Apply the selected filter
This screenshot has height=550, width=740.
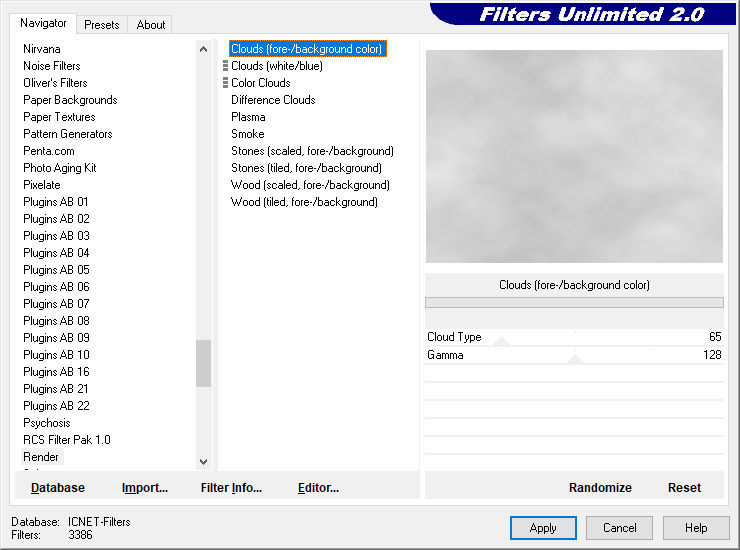tap(543, 528)
